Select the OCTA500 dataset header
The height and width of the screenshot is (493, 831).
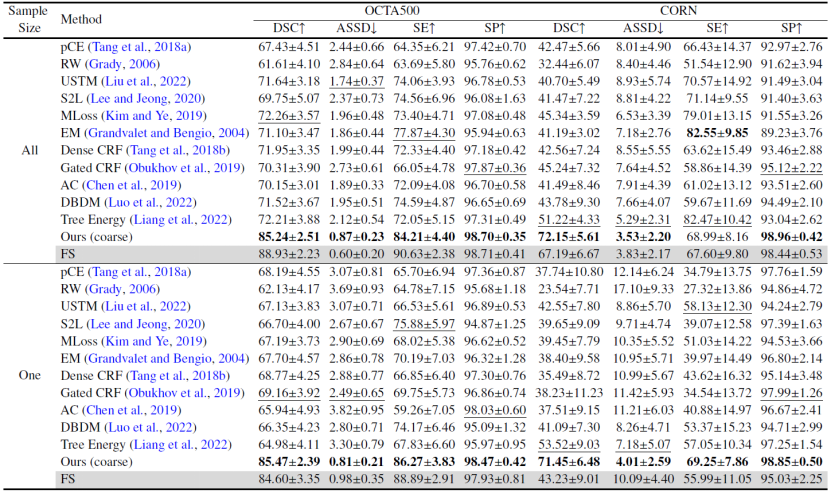tap(392, 11)
